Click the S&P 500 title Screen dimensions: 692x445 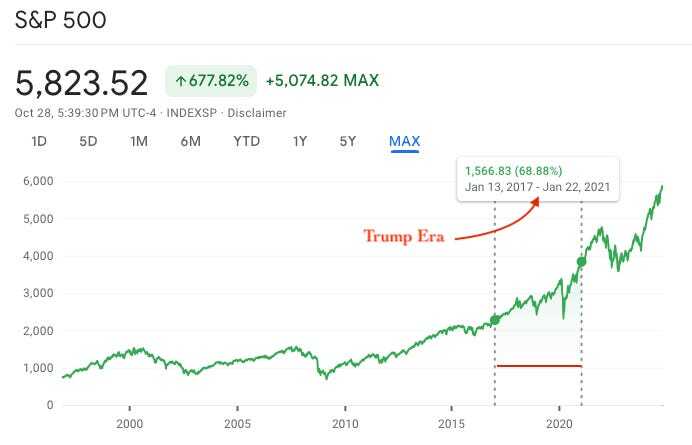pyautogui.click(x=60, y=20)
